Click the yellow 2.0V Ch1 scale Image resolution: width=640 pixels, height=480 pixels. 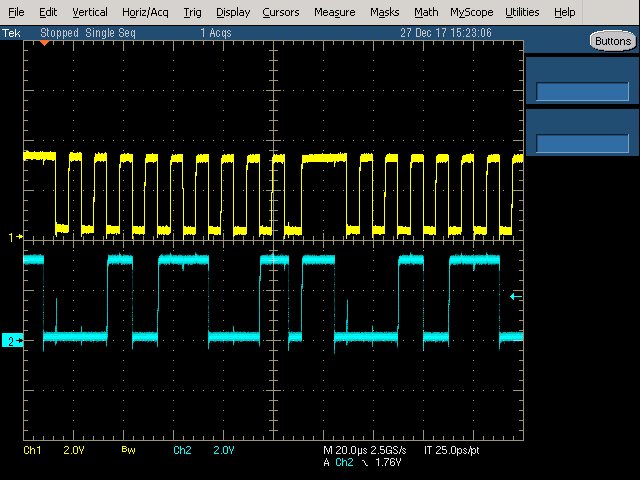tap(74, 450)
